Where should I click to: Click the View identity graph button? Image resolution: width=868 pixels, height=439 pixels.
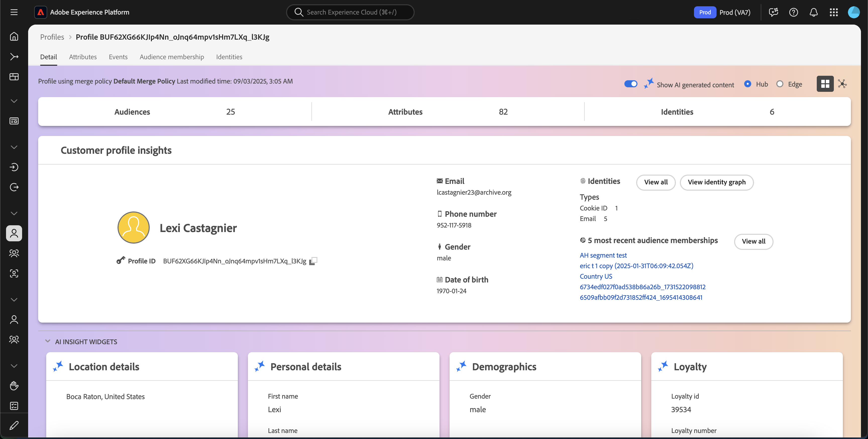tap(716, 182)
